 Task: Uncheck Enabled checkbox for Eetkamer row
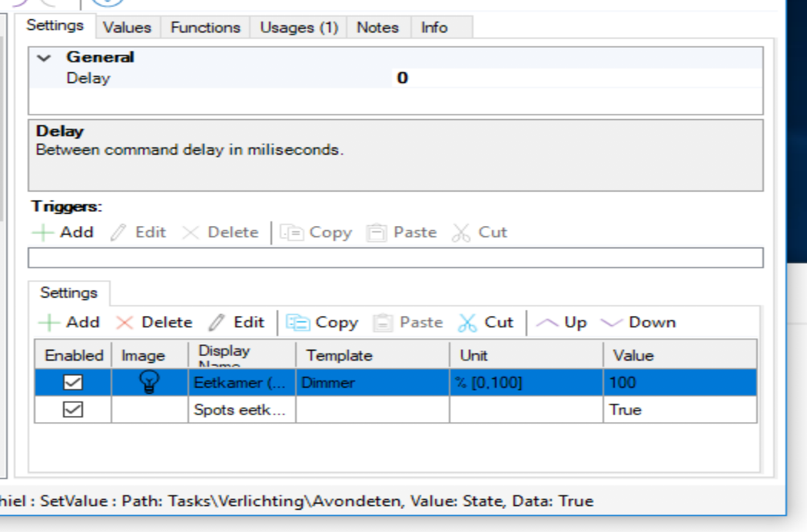coord(72,382)
